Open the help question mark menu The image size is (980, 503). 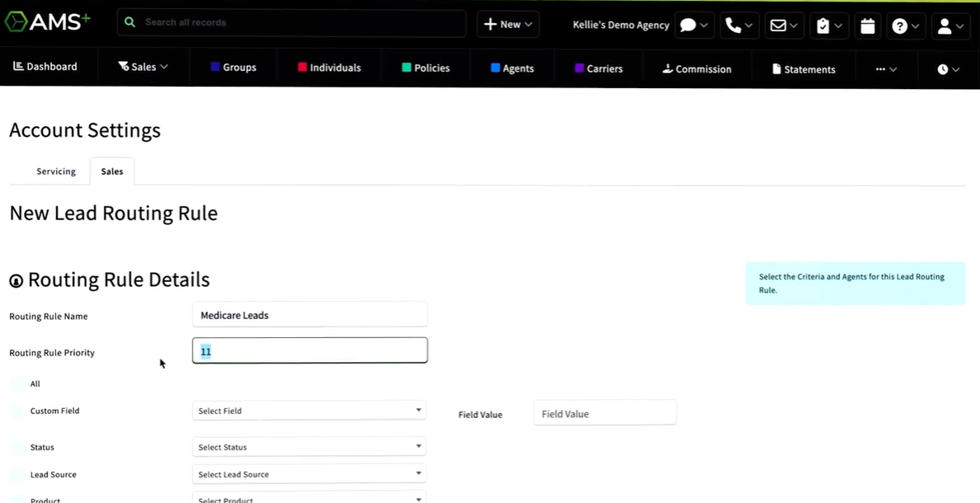pos(906,26)
